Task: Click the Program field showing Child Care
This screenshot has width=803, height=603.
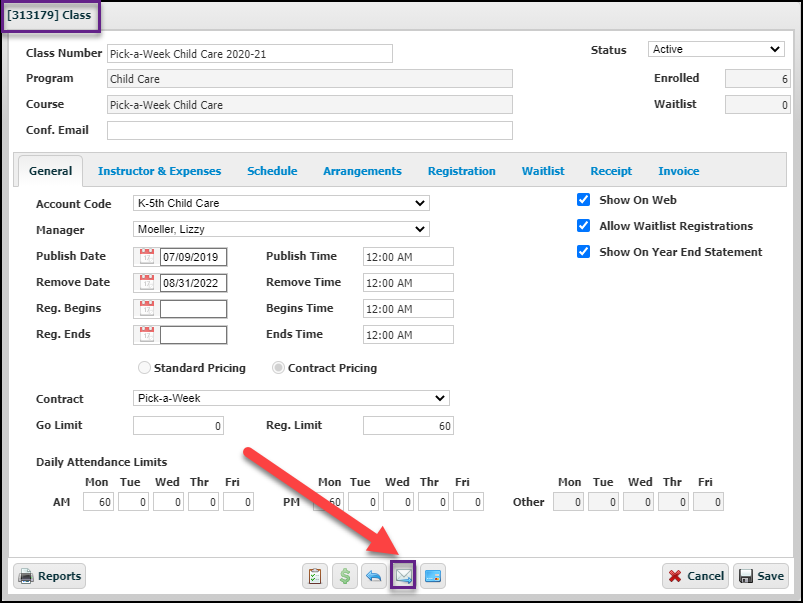Action: tap(310, 79)
